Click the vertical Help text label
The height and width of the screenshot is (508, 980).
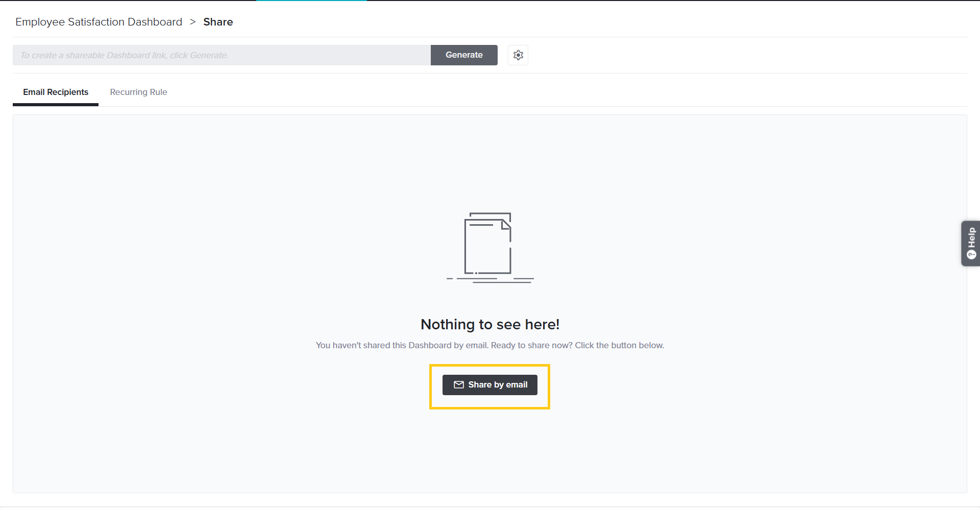tap(971, 237)
